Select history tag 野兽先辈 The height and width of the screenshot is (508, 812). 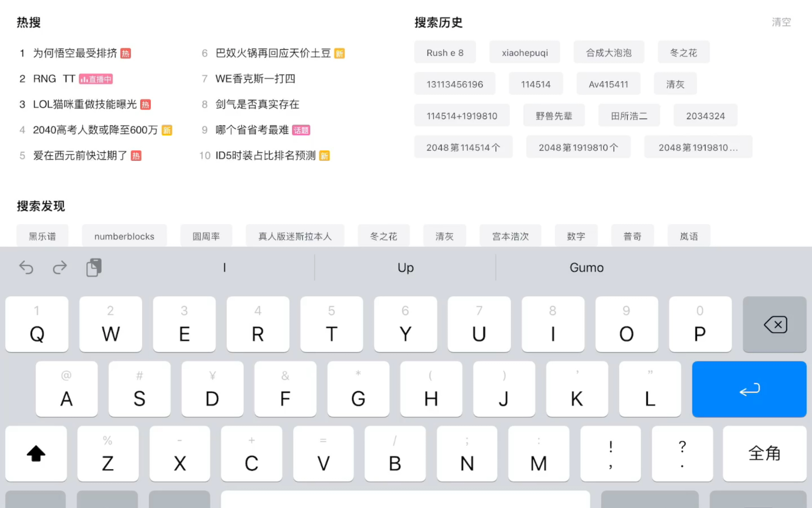click(554, 116)
